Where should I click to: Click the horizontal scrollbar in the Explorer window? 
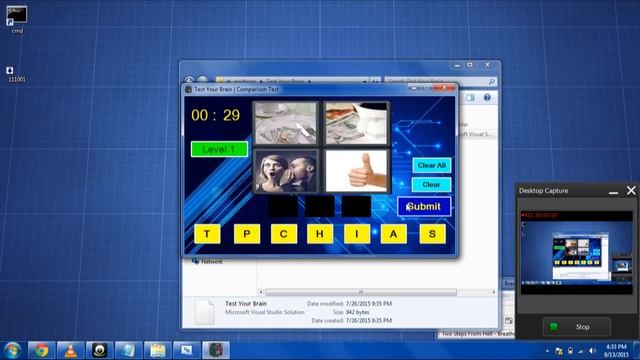pyautogui.click(x=361, y=292)
